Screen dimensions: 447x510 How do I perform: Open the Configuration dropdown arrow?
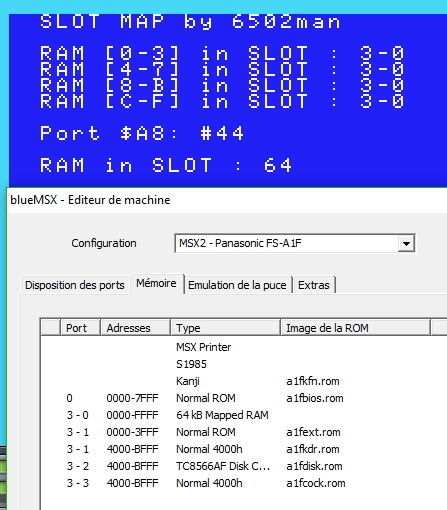(x=406, y=243)
